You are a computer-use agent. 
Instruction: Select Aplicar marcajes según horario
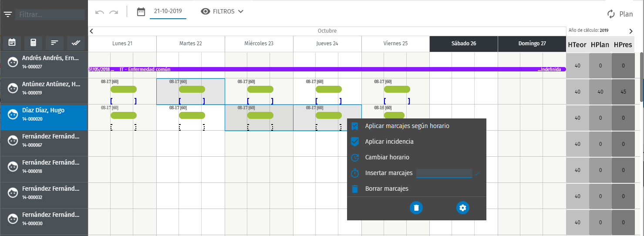pyautogui.click(x=407, y=126)
